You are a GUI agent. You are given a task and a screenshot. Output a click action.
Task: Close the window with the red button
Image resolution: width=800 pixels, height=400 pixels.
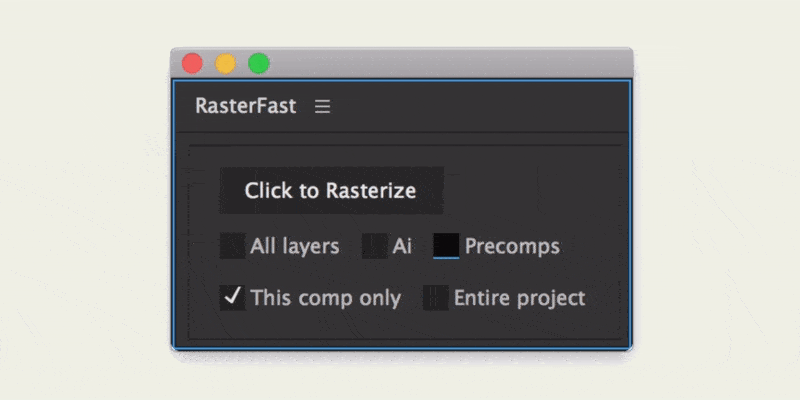192,63
